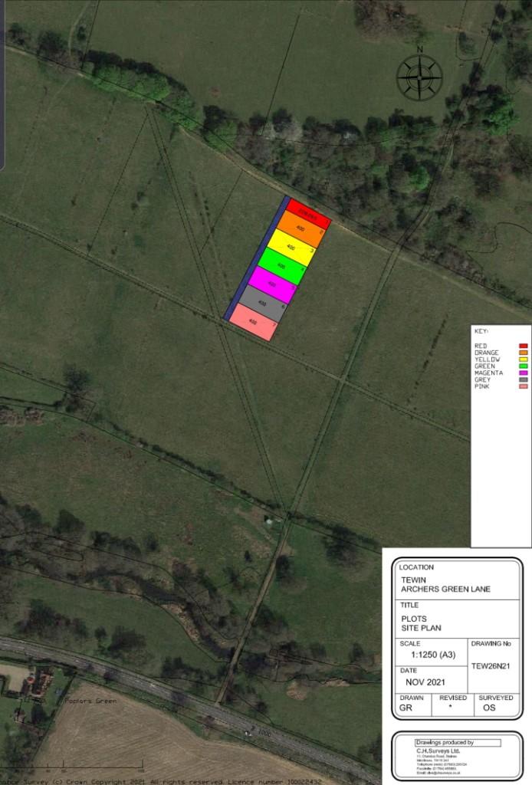This screenshot has width=532, height=785.
Task: Select the grey plot numbered 6
Action: click(x=262, y=304)
